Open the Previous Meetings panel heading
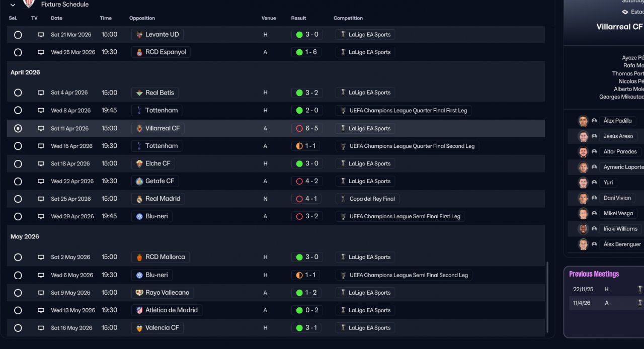The image size is (644, 349). [594, 274]
